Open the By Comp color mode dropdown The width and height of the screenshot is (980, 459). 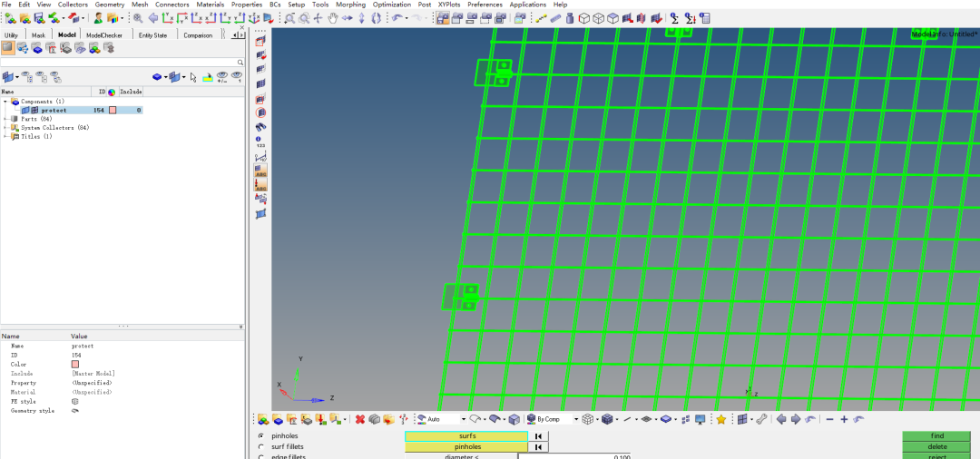pyautogui.click(x=576, y=419)
